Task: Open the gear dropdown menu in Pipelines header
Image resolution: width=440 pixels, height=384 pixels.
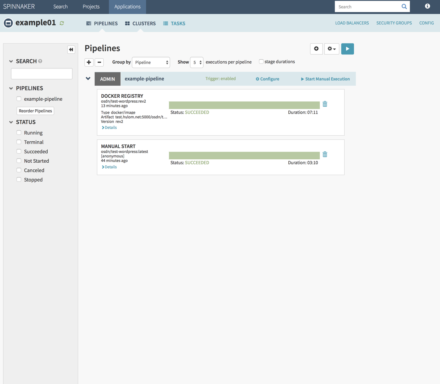Action: coord(331,49)
